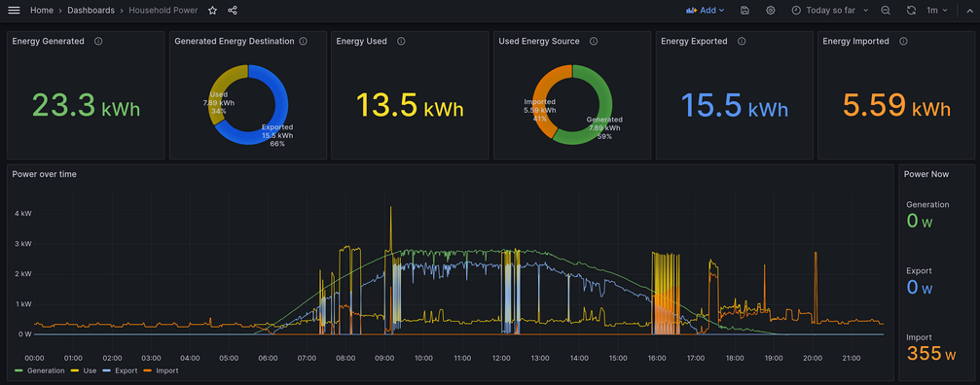Toggle Generation series in legend
This screenshot has width=980, height=385.
tap(39, 370)
